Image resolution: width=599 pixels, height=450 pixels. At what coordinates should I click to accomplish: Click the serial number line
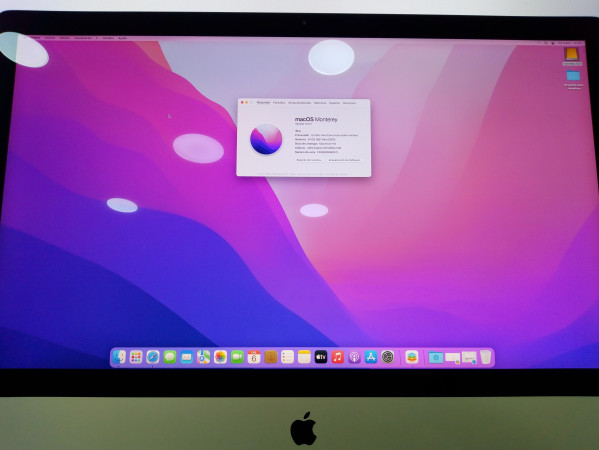pos(316,152)
